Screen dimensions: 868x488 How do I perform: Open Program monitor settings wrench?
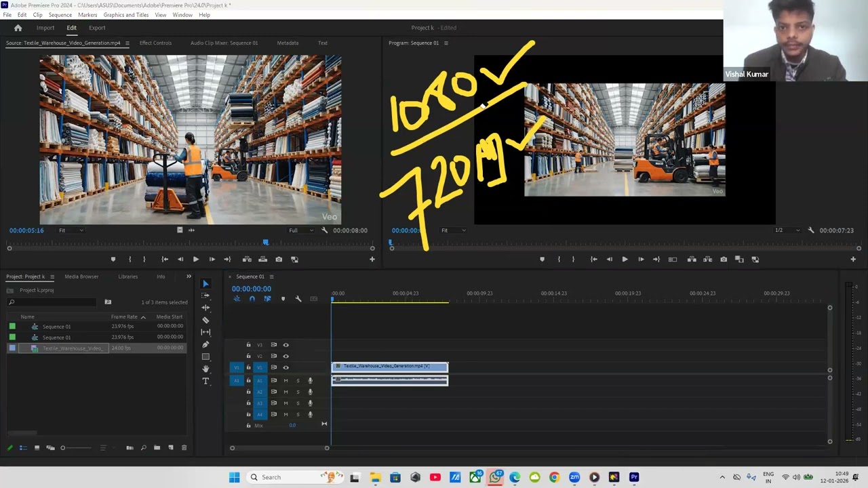(811, 230)
